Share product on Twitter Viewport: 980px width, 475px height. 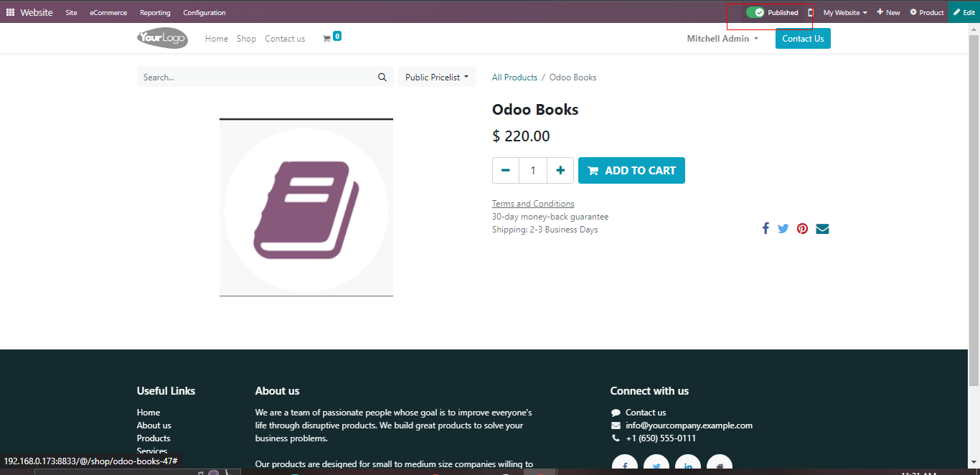(x=783, y=229)
